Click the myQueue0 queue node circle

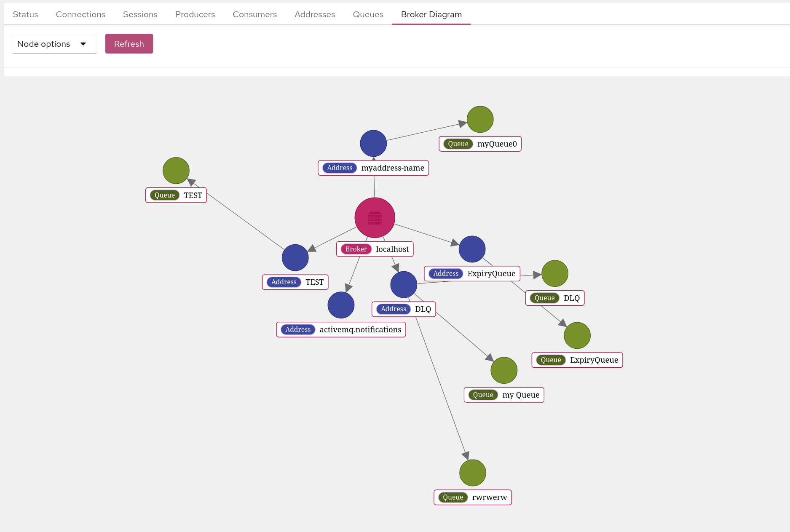point(480,119)
